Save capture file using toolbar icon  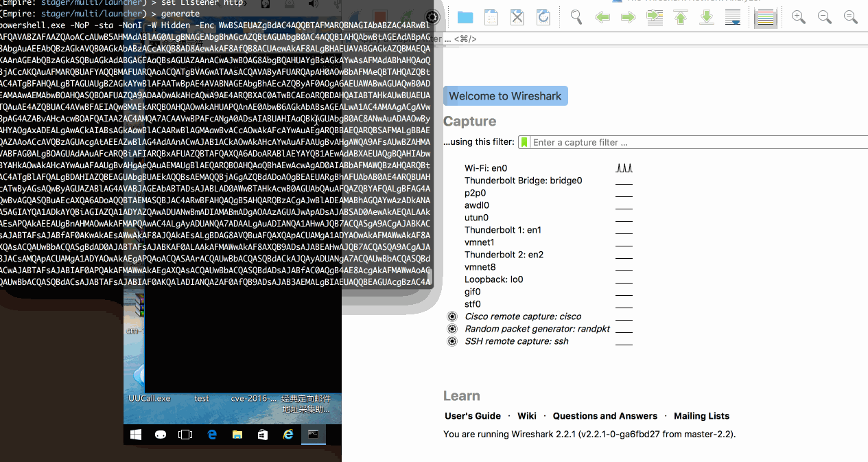pos(491,17)
